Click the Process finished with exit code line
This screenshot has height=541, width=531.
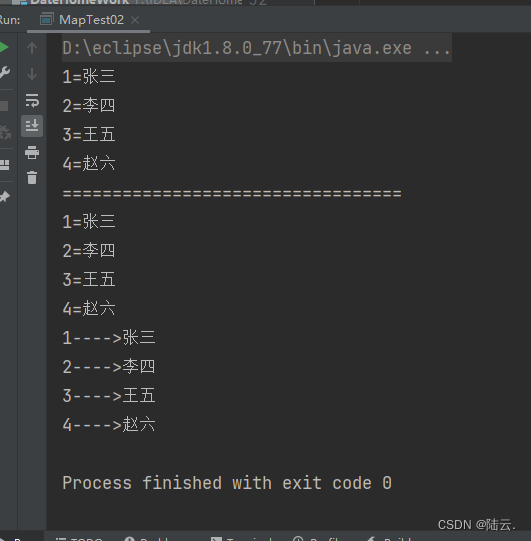227,483
